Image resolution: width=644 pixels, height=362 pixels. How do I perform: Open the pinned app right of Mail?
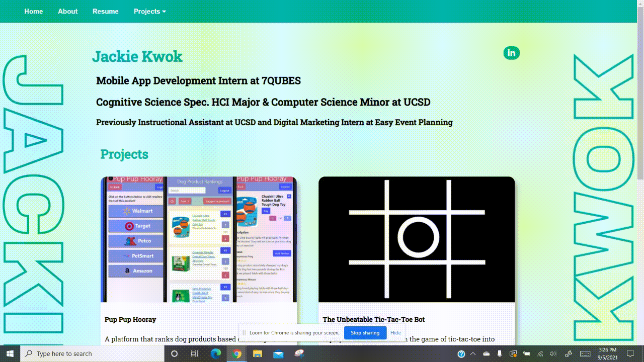299,353
